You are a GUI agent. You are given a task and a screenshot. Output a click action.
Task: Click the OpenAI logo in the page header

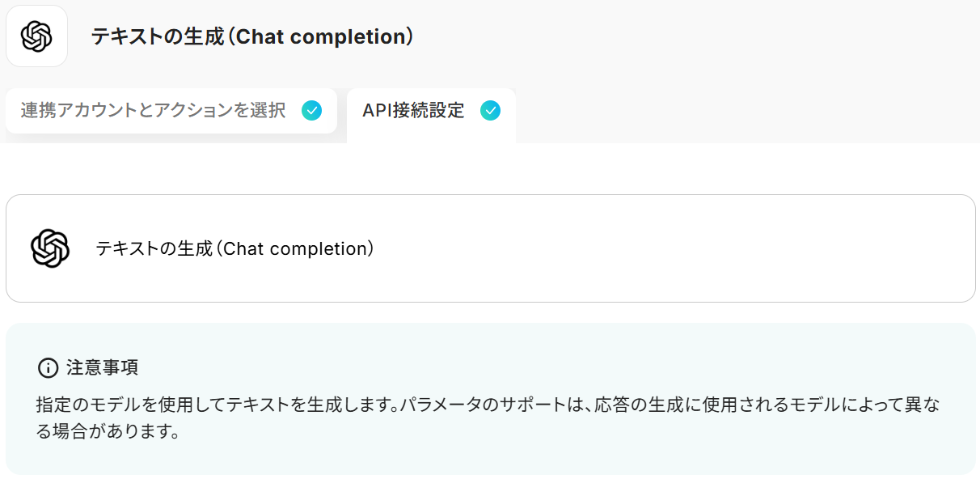coord(36,36)
